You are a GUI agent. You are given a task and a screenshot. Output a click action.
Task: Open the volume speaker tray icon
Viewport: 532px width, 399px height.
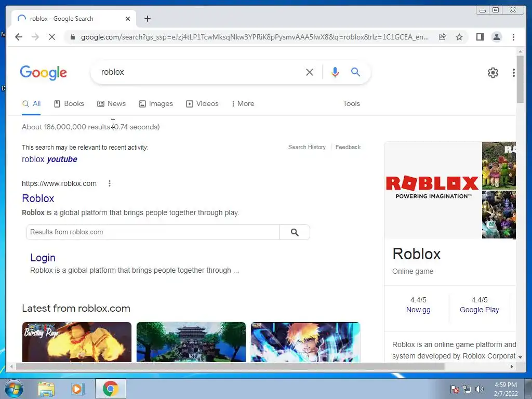(x=480, y=389)
